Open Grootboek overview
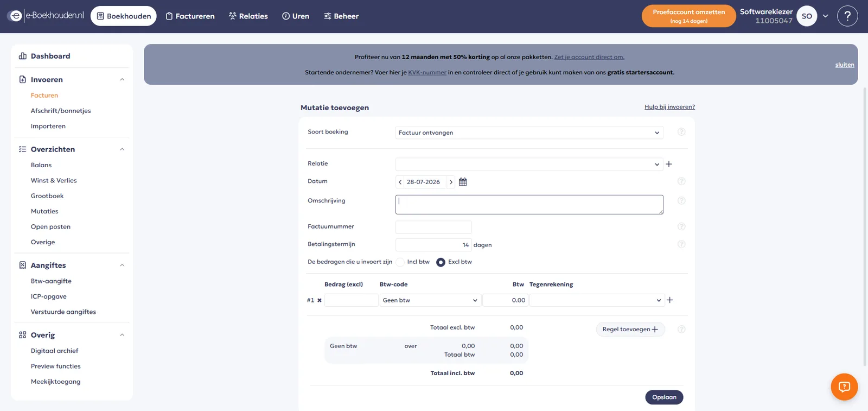The height and width of the screenshot is (411, 868). [x=47, y=196]
